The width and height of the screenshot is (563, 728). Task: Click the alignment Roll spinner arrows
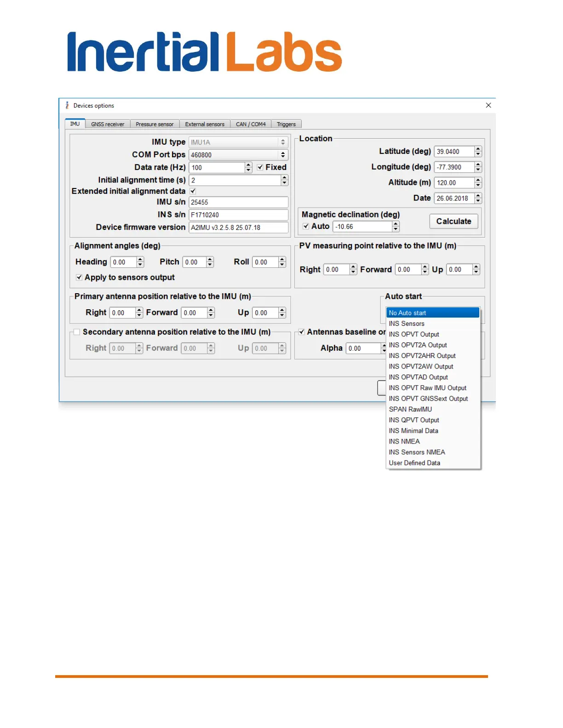coord(282,262)
